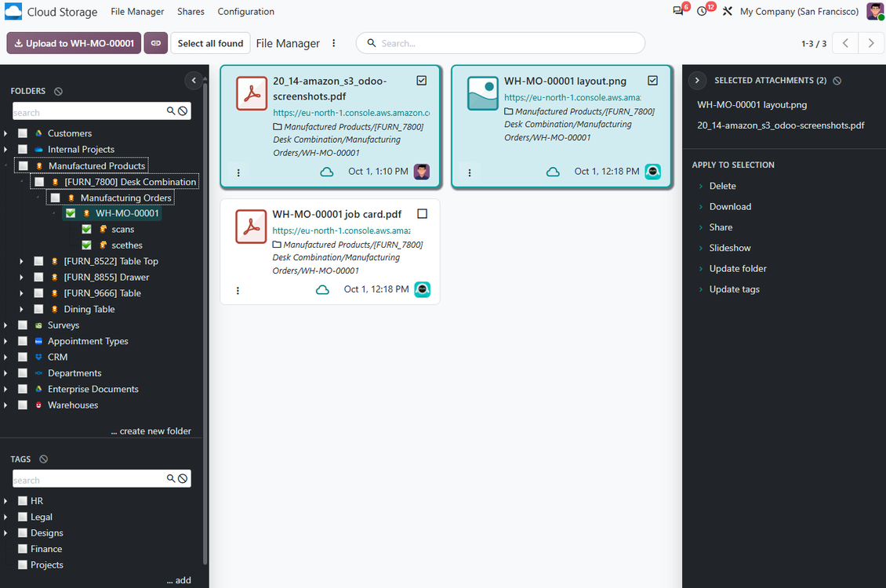Open kebab menu on layout.png card

click(470, 172)
